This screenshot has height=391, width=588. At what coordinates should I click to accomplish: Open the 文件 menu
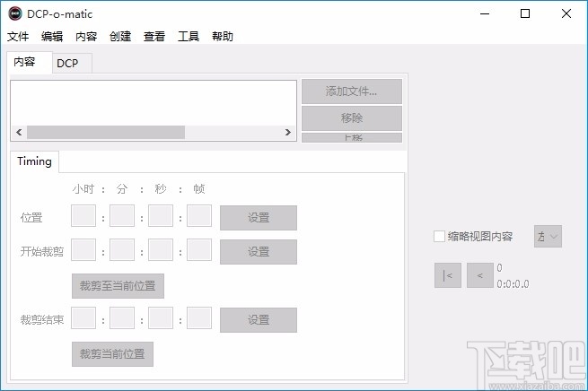tap(18, 37)
